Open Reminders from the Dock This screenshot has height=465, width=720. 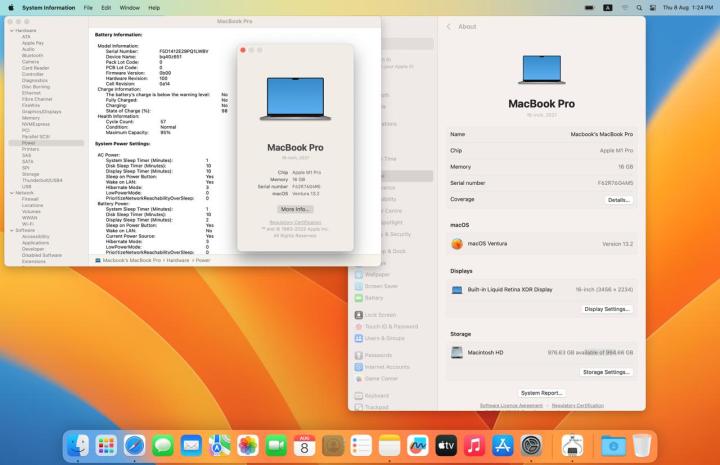click(361, 445)
